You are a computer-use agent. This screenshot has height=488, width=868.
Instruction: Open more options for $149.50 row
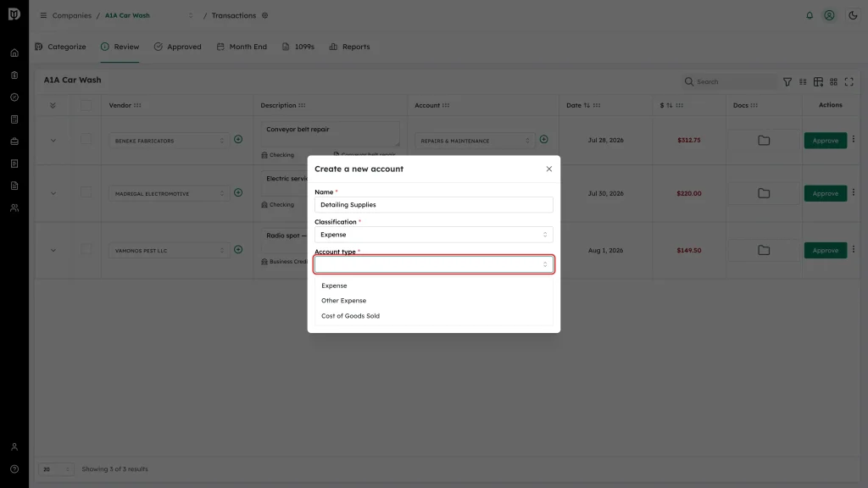pos(854,250)
